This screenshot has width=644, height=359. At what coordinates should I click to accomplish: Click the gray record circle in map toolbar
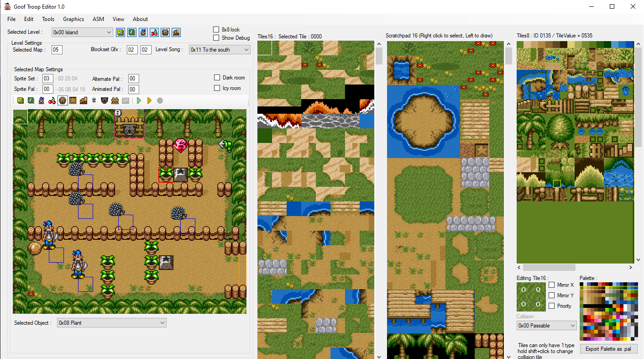[160, 100]
